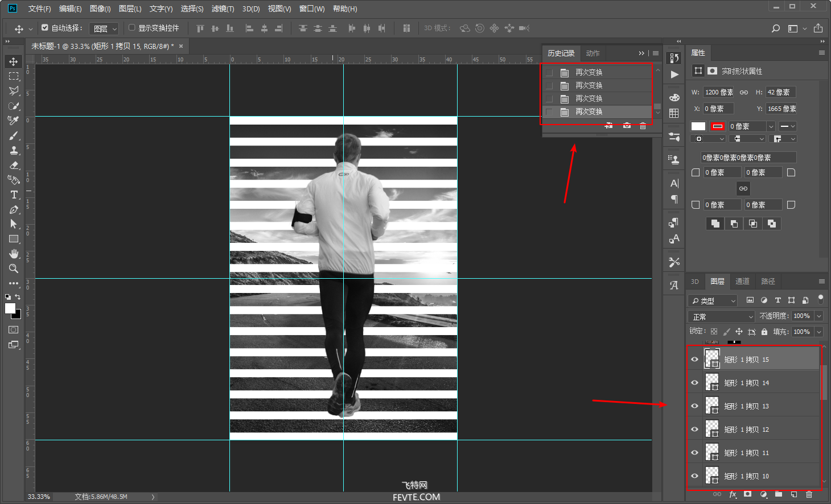Pick the Horizontal Type tool
Viewport: 831px width, 504px height.
pyautogui.click(x=14, y=195)
